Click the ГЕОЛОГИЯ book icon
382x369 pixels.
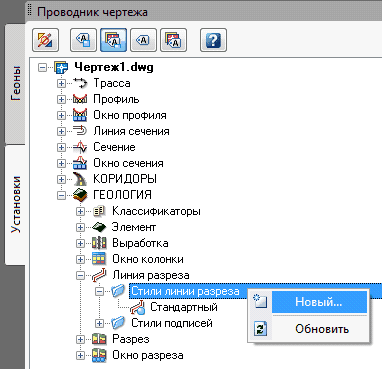[x=80, y=195]
